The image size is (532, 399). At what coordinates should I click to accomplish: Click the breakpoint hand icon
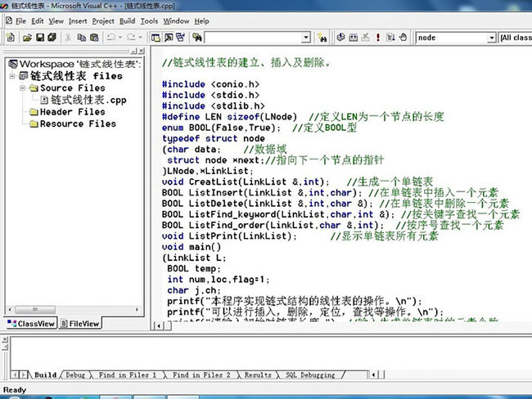click(402, 38)
